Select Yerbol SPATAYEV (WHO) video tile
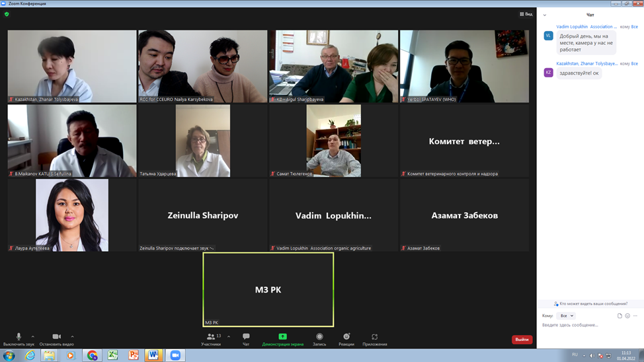 click(x=465, y=66)
